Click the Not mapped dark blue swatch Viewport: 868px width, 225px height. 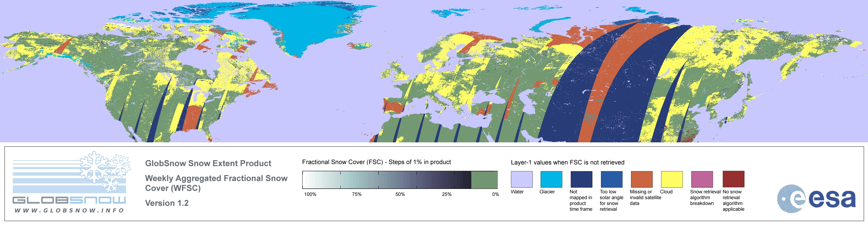click(581, 179)
